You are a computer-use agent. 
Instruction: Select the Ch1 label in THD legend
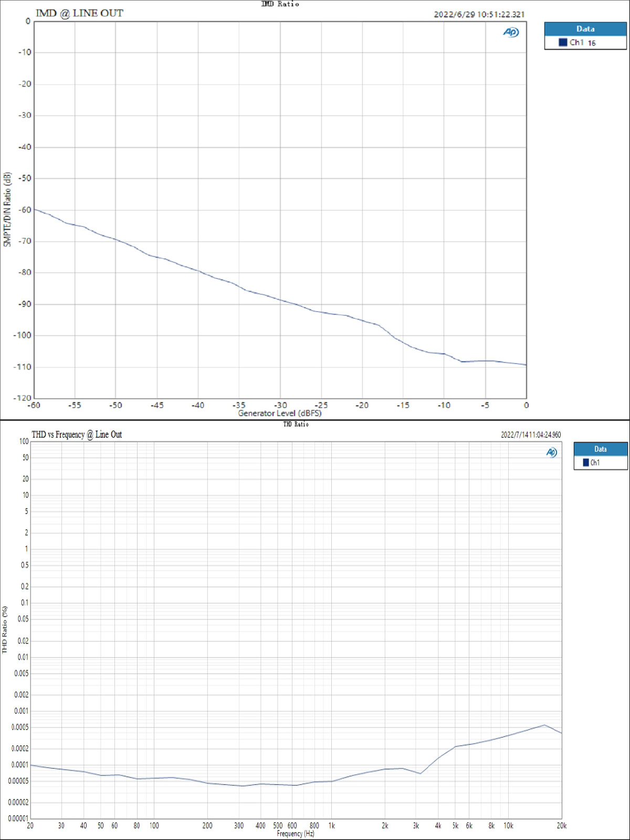[x=595, y=463]
